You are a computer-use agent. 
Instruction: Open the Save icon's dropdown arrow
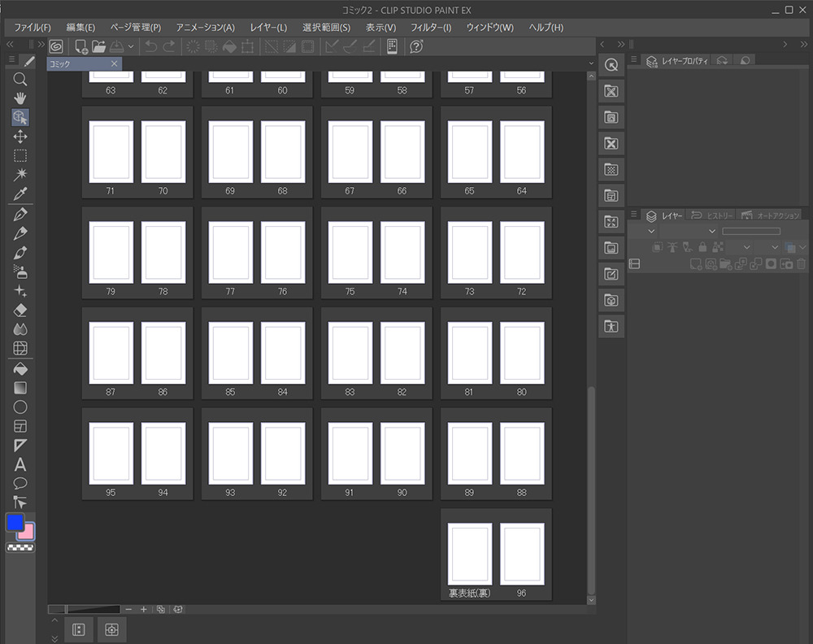click(131, 46)
